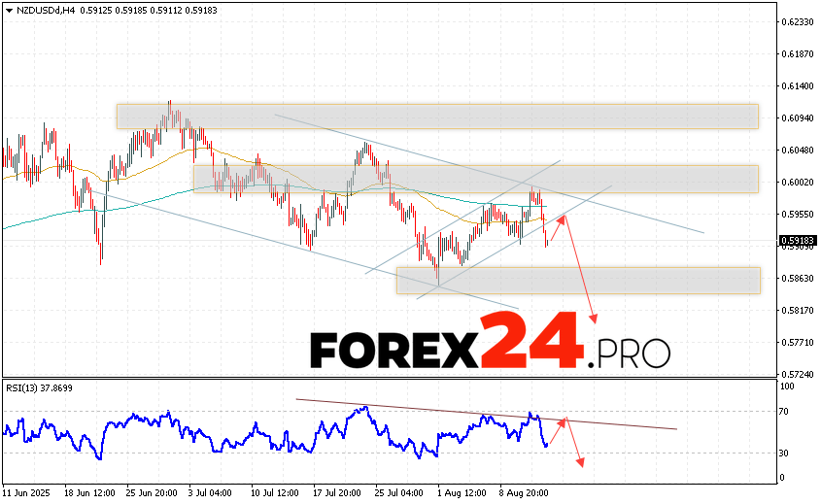Click the long red downward arrow on price chart
This screenshot has width=821, height=504.
[x=580, y=272]
